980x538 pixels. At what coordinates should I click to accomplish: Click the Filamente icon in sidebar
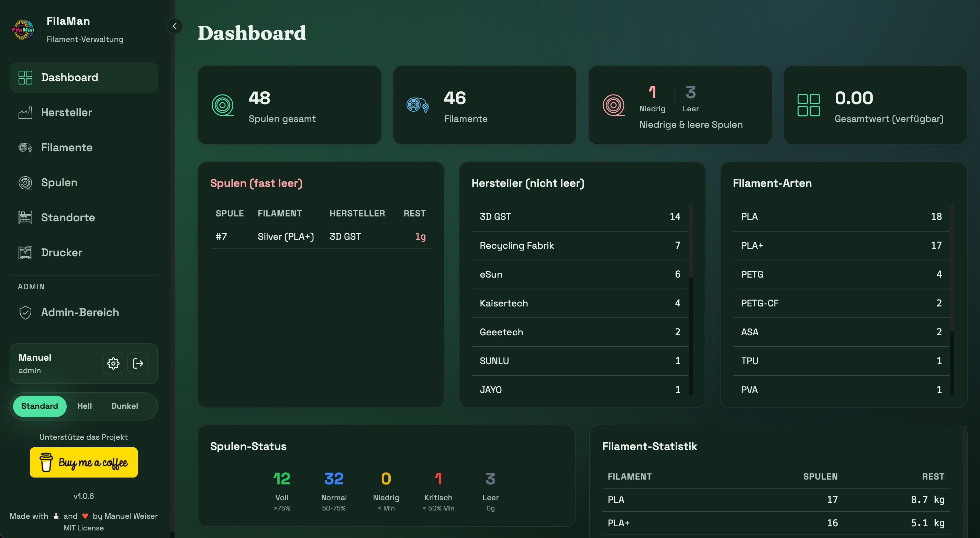click(25, 148)
